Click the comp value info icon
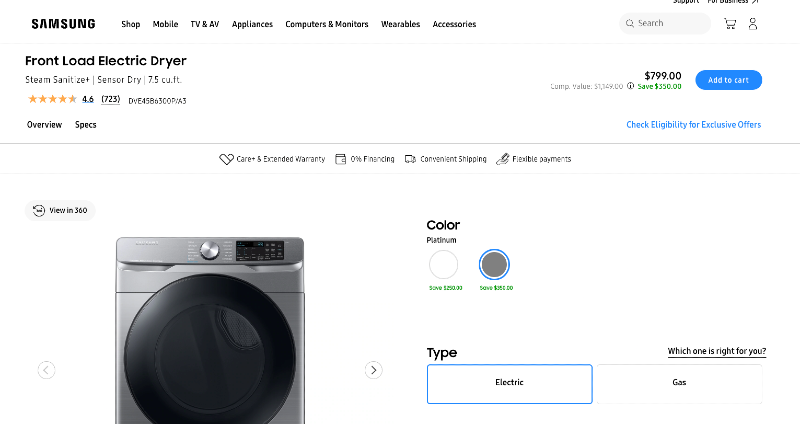The width and height of the screenshot is (800, 424). [631, 87]
